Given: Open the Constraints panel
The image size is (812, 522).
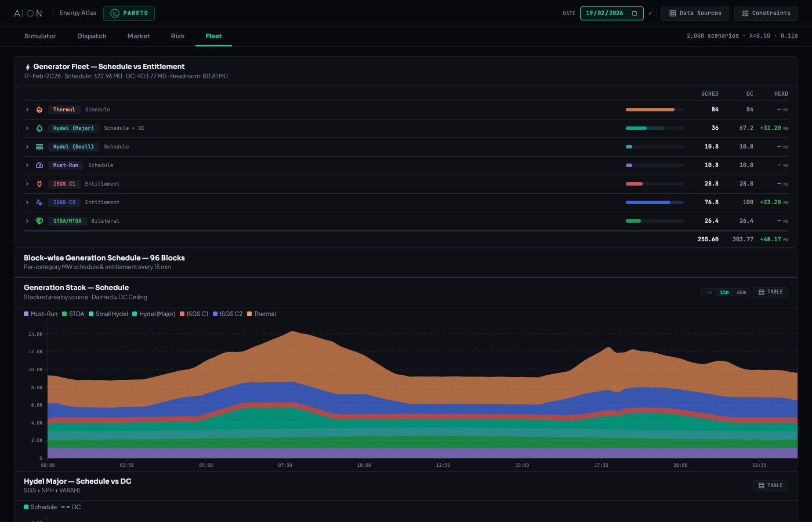Looking at the screenshot, I should [x=766, y=13].
